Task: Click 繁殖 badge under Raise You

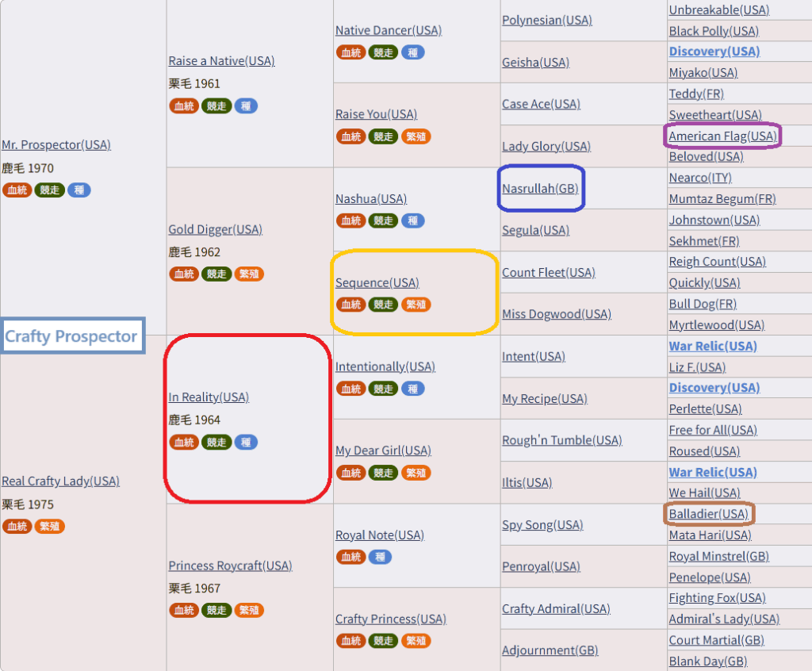Action: pyautogui.click(x=416, y=136)
